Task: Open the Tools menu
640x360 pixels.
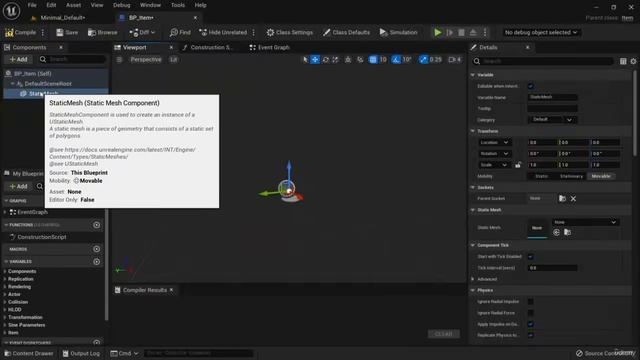Action: (x=178, y=5)
